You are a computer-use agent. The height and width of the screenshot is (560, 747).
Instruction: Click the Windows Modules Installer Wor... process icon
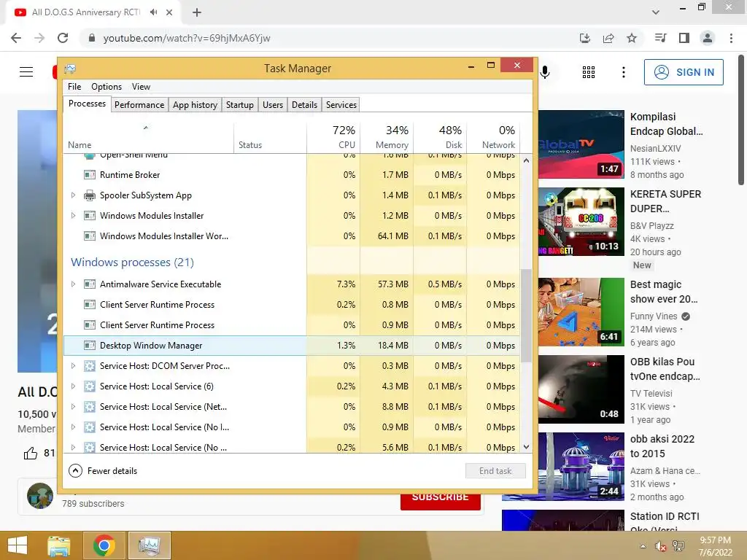90,236
